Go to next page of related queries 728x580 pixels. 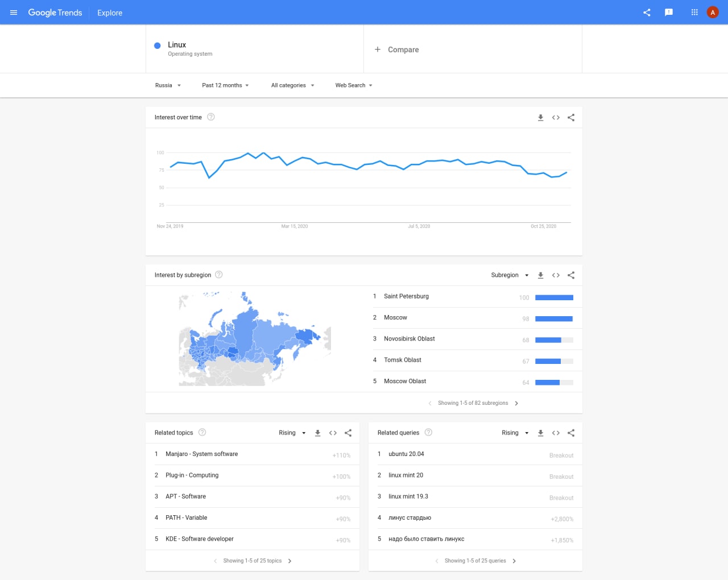pos(514,561)
